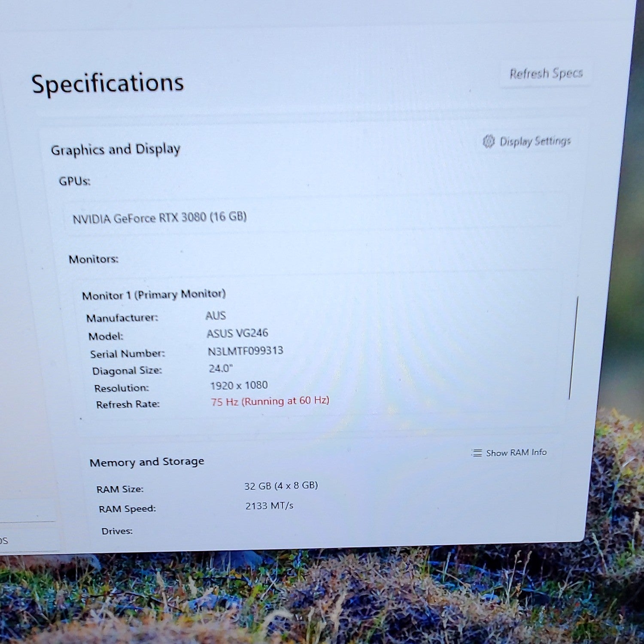
Task: Click the manufacturer value AUS
Action: pos(216,316)
